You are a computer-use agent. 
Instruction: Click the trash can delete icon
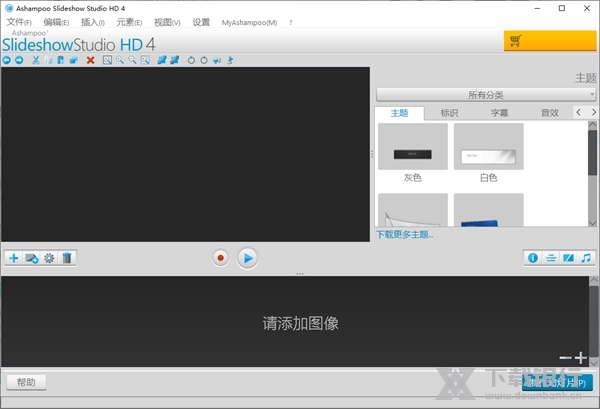[67, 258]
